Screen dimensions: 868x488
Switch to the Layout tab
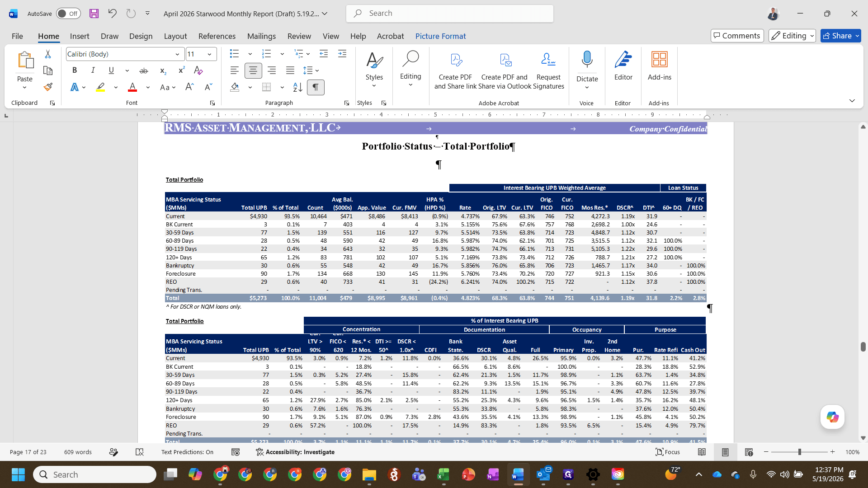point(175,36)
